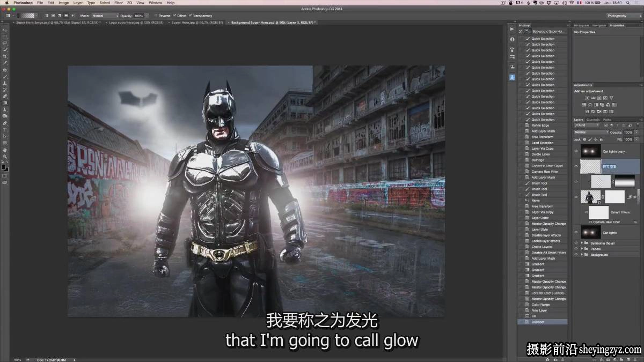Click the diamond gradient style icon
This screenshot has width=644, height=362.
(x=72, y=16)
